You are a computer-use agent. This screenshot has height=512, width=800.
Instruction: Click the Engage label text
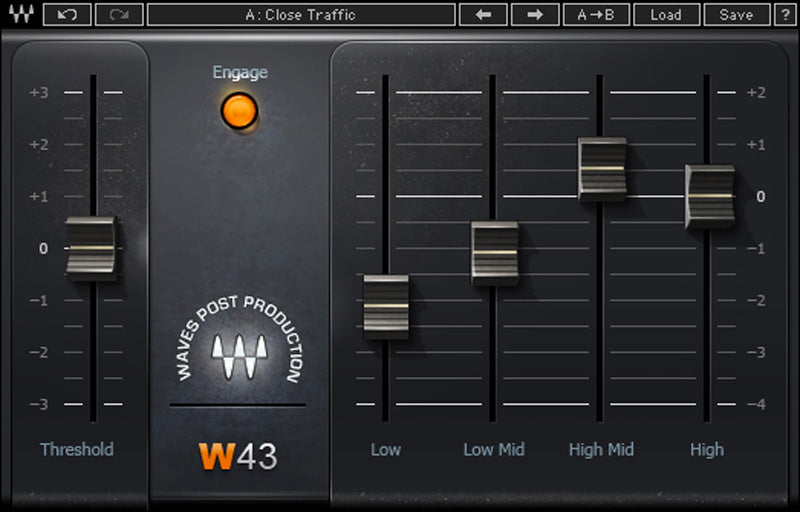click(x=240, y=72)
